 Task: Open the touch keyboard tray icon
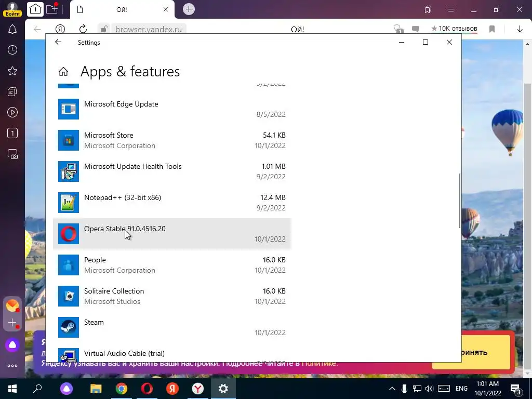click(x=444, y=389)
